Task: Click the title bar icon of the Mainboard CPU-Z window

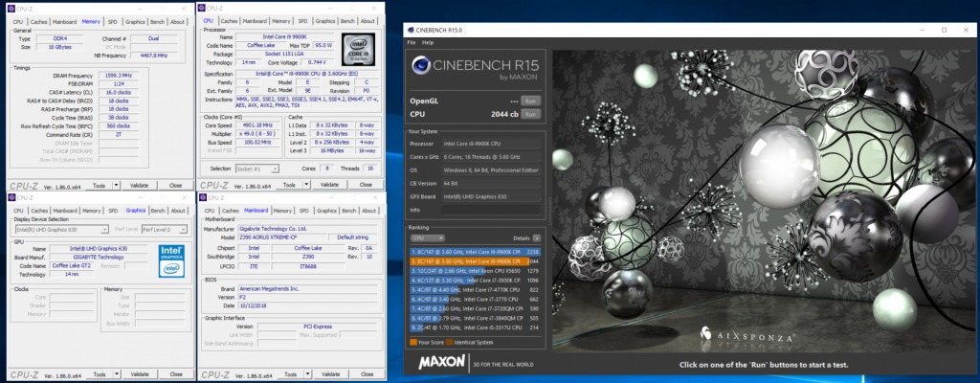Action: pyautogui.click(x=203, y=198)
